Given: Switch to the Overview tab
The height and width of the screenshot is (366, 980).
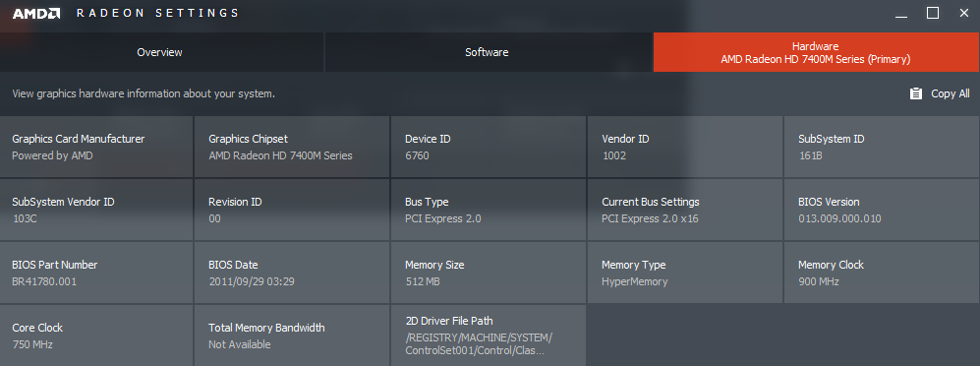Looking at the screenshot, I should pos(162,52).
